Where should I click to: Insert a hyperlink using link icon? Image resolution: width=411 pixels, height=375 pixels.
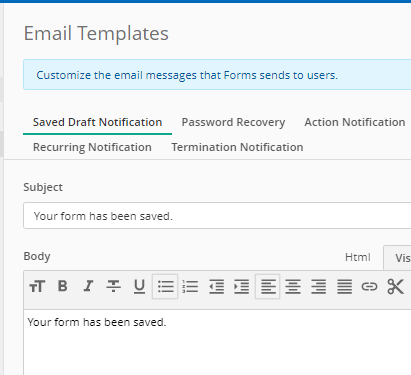[x=369, y=286]
